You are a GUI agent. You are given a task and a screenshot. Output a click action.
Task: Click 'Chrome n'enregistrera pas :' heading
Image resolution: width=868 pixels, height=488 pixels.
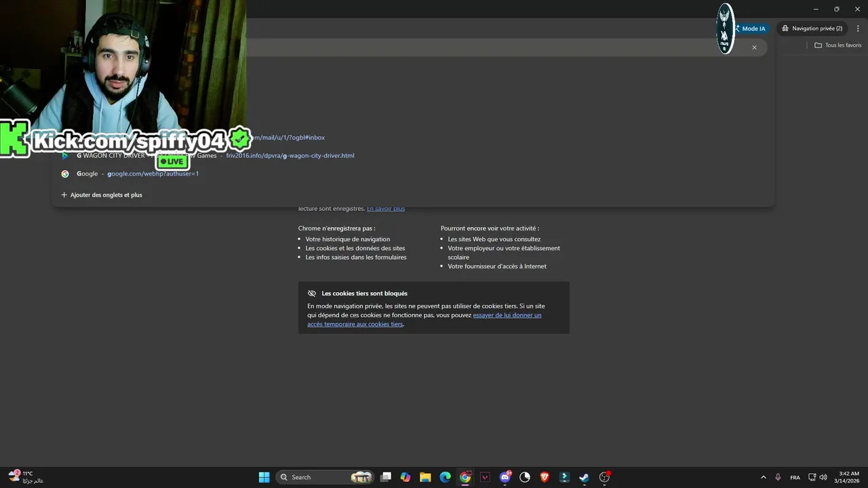336,228
